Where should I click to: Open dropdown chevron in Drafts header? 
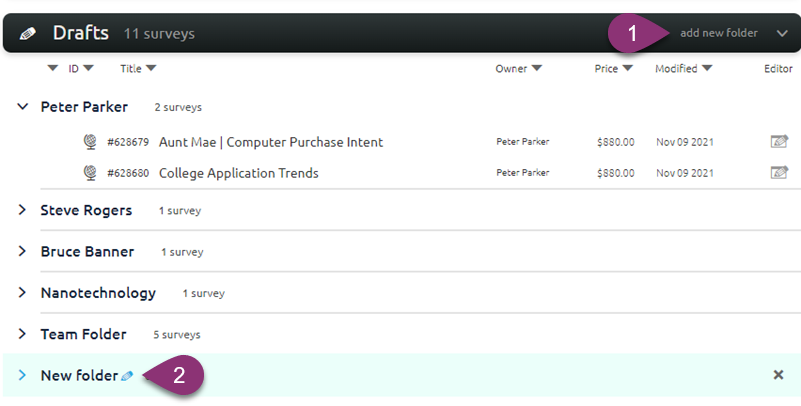point(781,33)
